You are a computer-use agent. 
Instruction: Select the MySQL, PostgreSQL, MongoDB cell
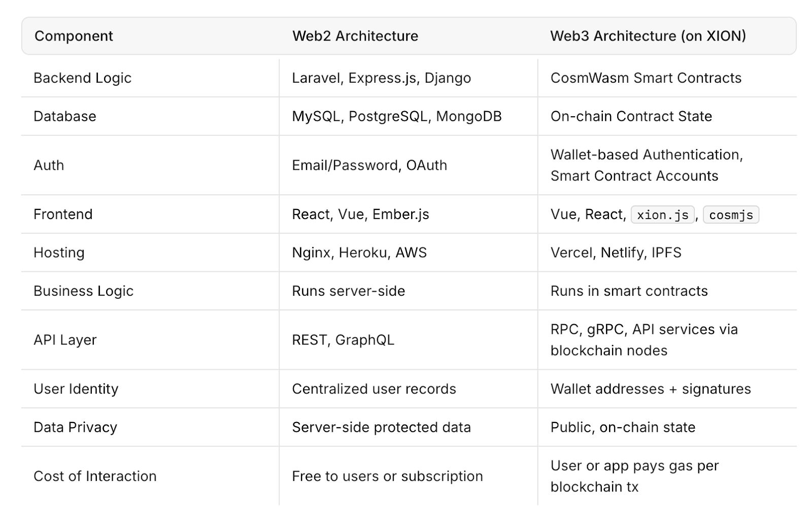(x=396, y=117)
